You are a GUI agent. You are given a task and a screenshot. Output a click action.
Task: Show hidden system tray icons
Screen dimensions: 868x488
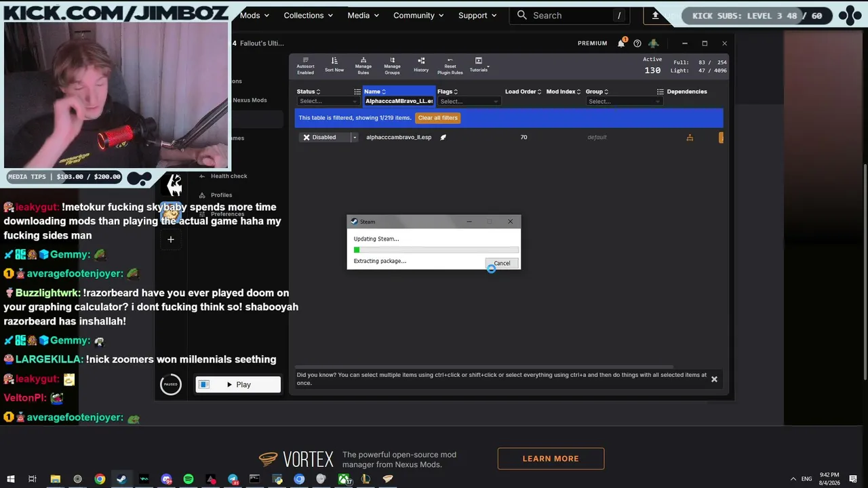(793, 479)
